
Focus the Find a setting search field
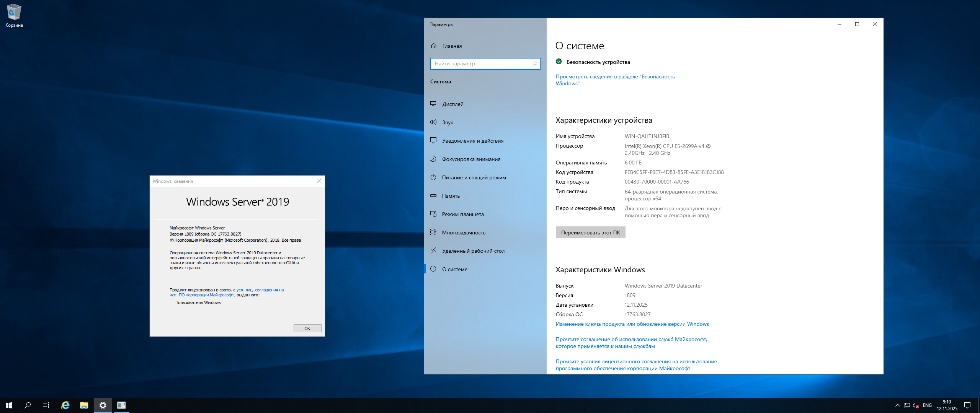pyautogui.click(x=482, y=63)
